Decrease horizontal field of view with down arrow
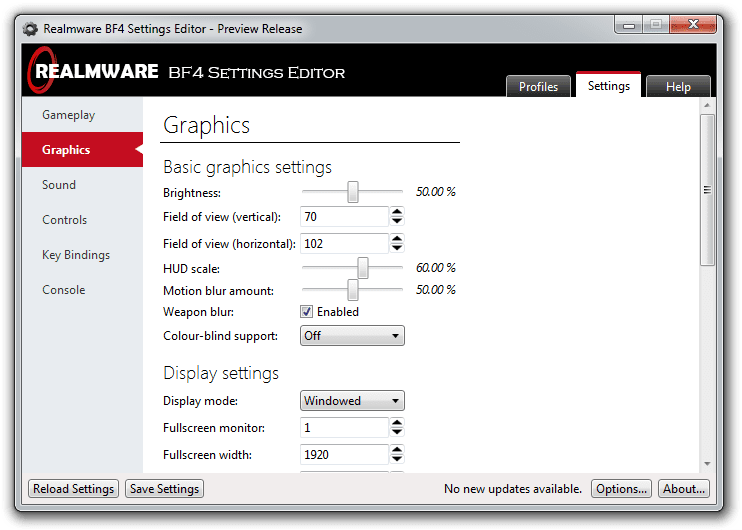 pos(397,248)
